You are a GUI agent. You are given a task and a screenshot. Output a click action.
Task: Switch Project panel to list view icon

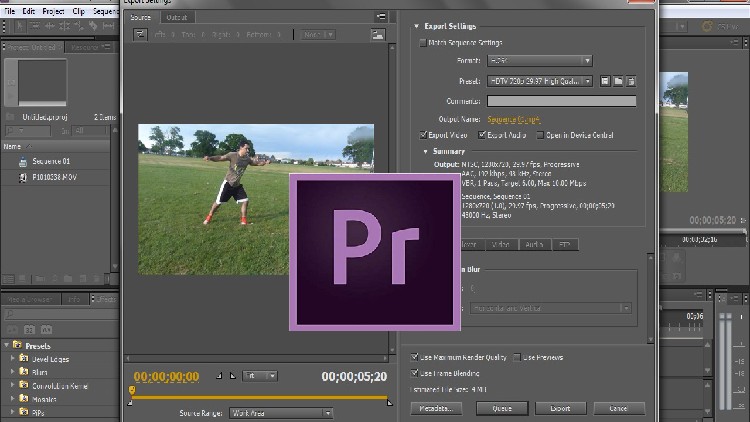(x=9, y=278)
